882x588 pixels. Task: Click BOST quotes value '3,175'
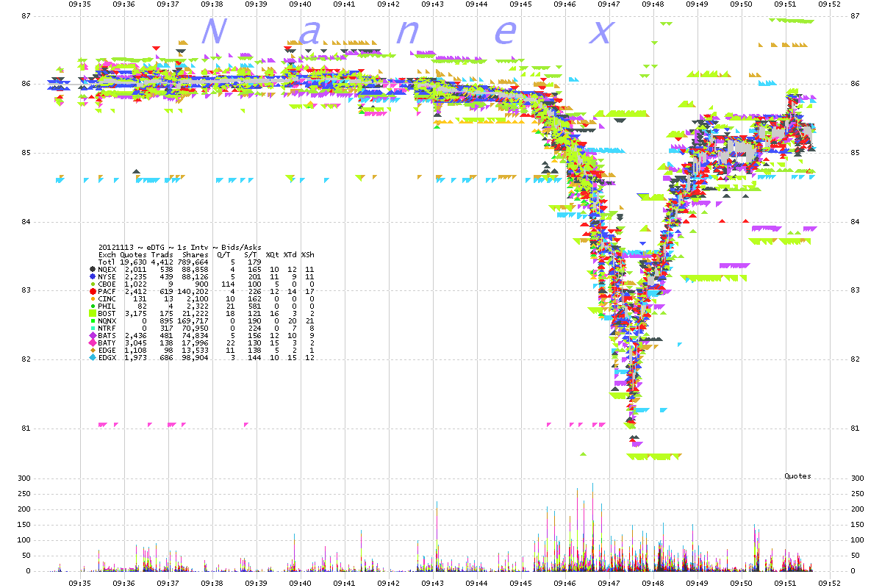137,315
